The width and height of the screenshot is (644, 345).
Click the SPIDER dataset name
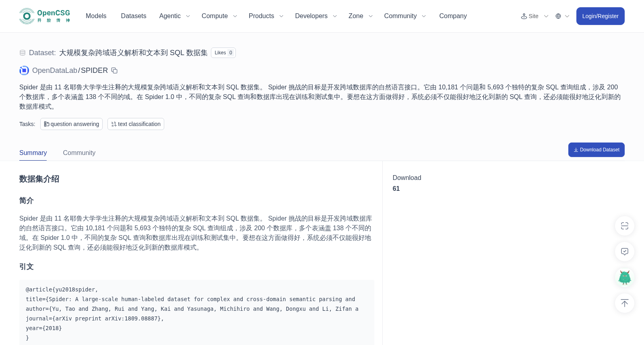tap(94, 70)
